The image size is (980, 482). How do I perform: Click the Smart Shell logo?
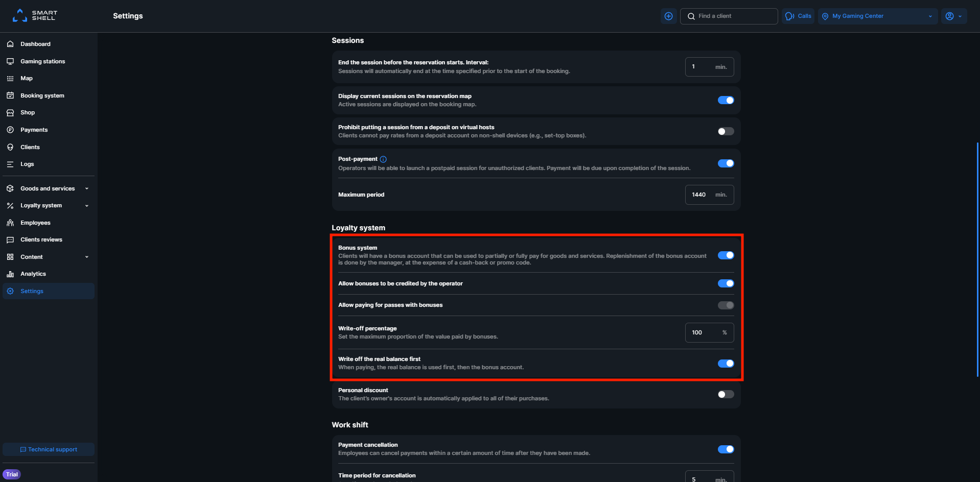point(35,16)
